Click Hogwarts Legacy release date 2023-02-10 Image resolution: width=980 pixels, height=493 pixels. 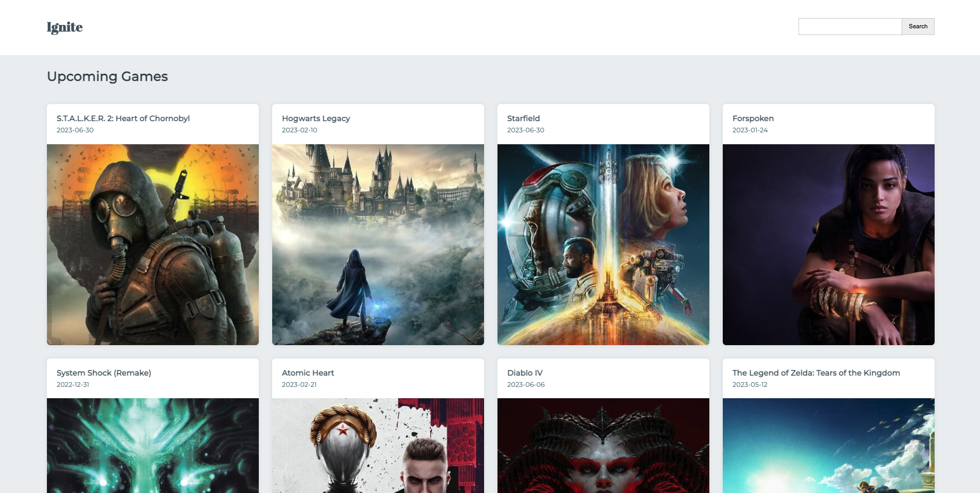coord(300,130)
